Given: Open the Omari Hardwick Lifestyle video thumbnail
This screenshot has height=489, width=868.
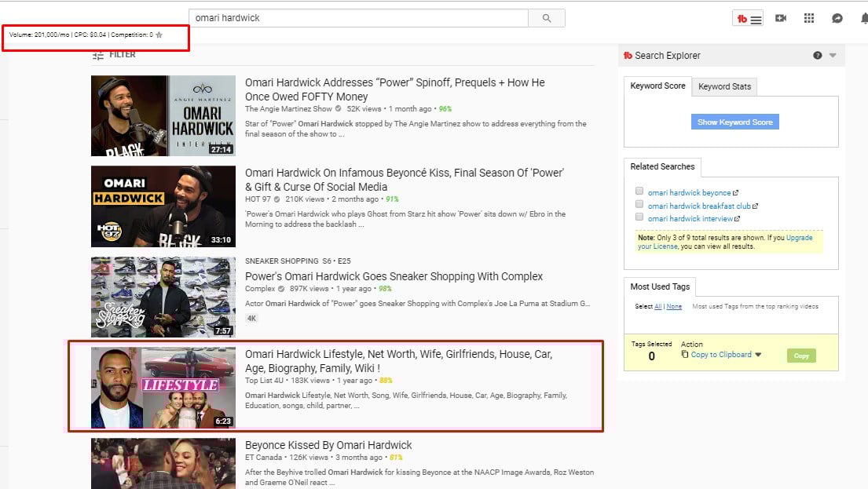Looking at the screenshot, I should click(x=163, y=388).
